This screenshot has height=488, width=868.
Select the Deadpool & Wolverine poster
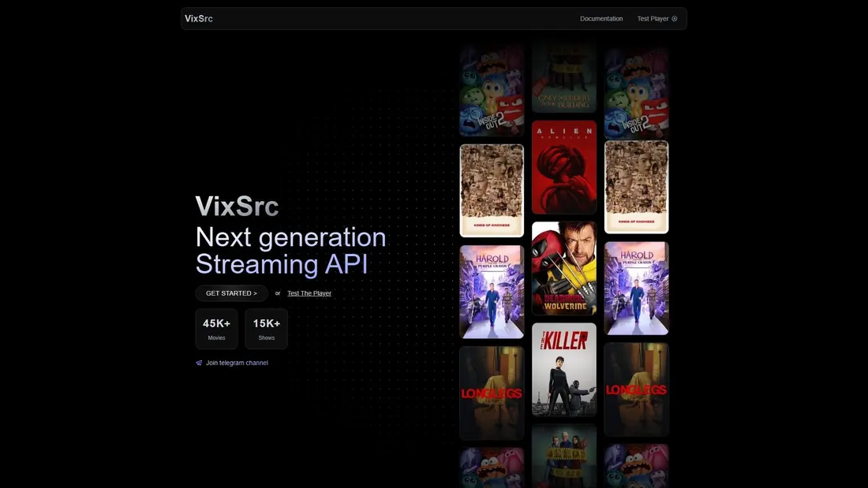pyautogui.click(x=564, y=268)
